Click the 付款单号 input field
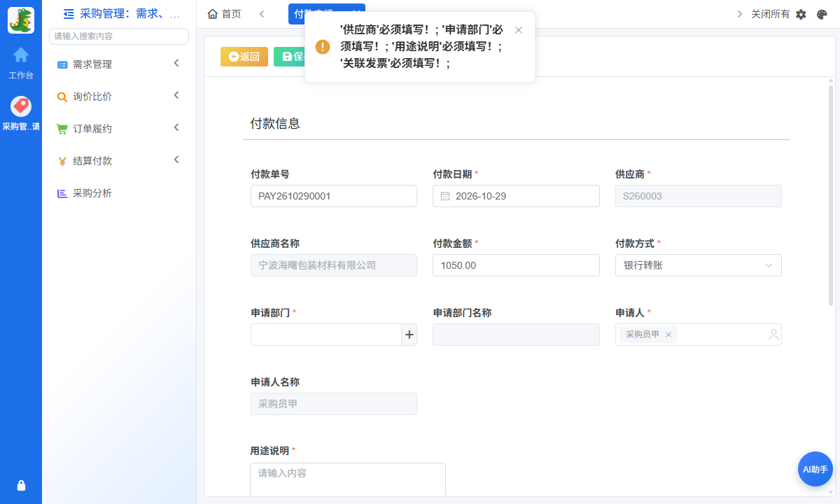This screenshot has width=840, height=504. point(334,196)
